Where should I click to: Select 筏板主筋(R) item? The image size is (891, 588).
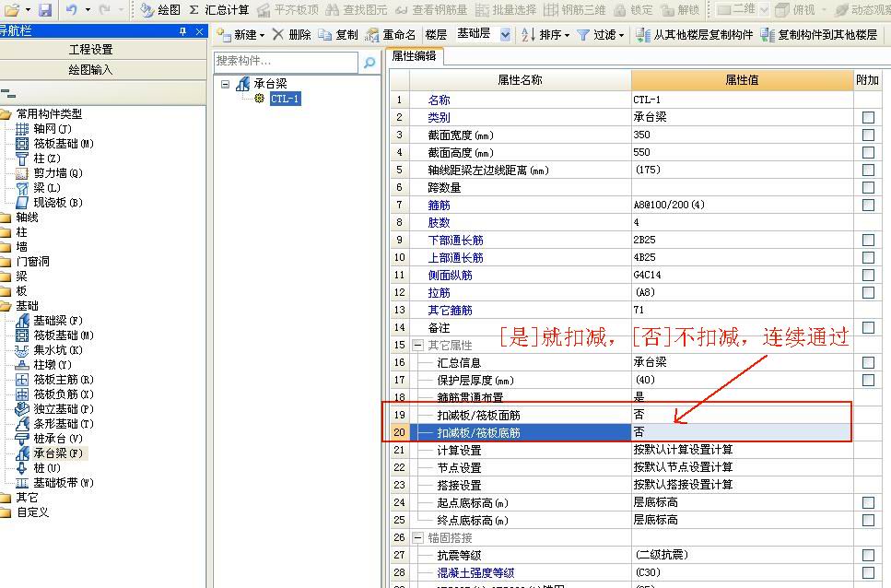coord(54,380)
